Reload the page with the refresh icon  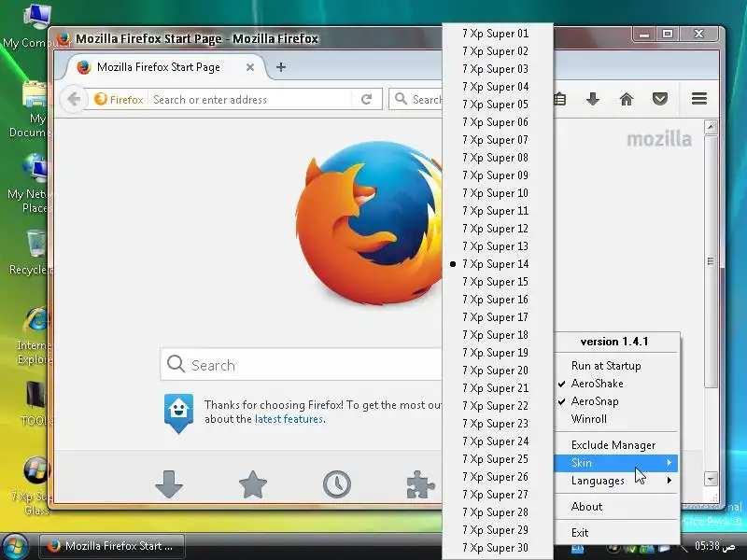pos(366,99)
